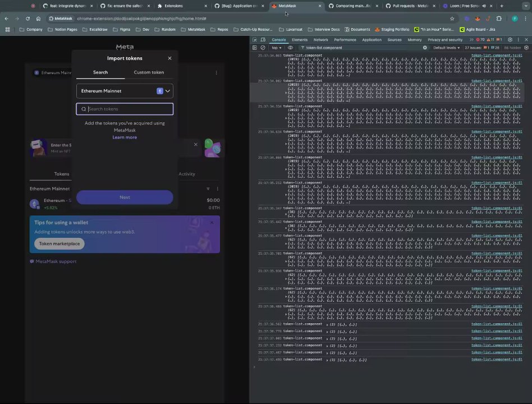Expand the first 2019-item array log

[286, 67]
